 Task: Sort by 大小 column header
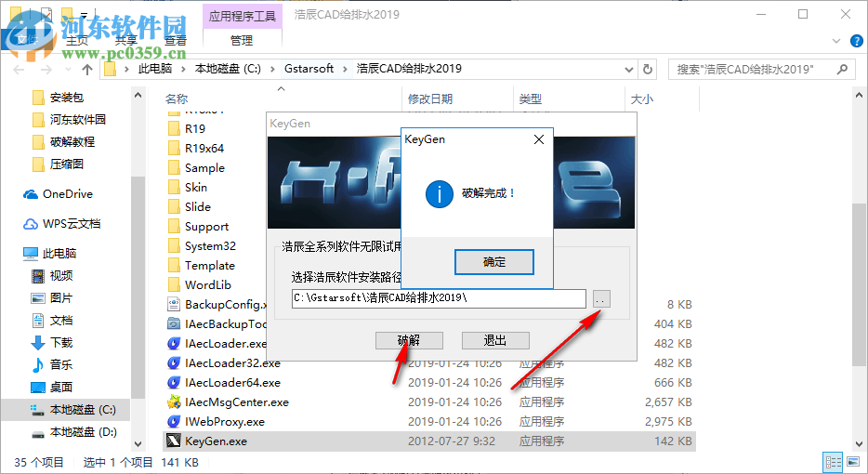pos(641,99)
